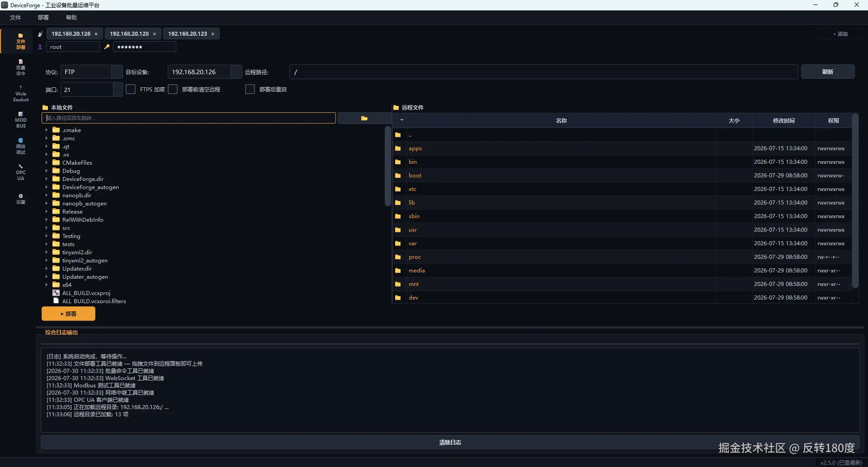Open the 目标设备 dropdown arrow
Screen dimensions: 868x467
[x=236, y=72]
